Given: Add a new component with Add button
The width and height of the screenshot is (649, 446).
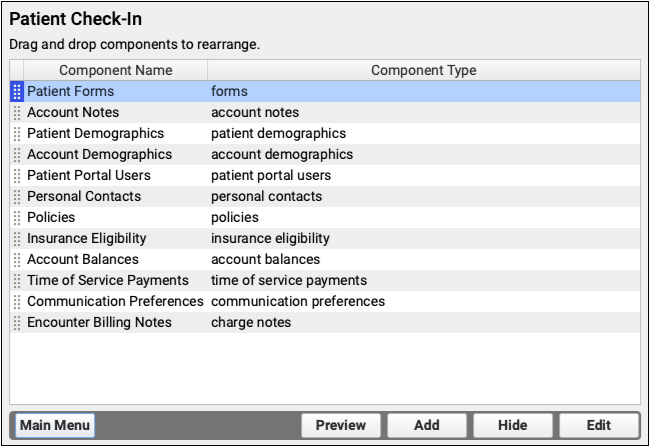Looking at the screenshot, I should click(x=426, y=425).
